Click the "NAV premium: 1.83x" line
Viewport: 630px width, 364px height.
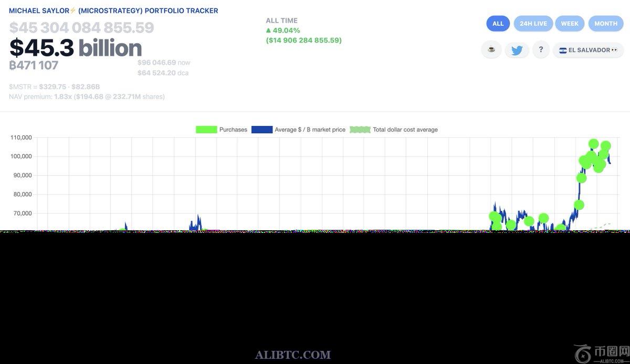[x=87, y=97]
